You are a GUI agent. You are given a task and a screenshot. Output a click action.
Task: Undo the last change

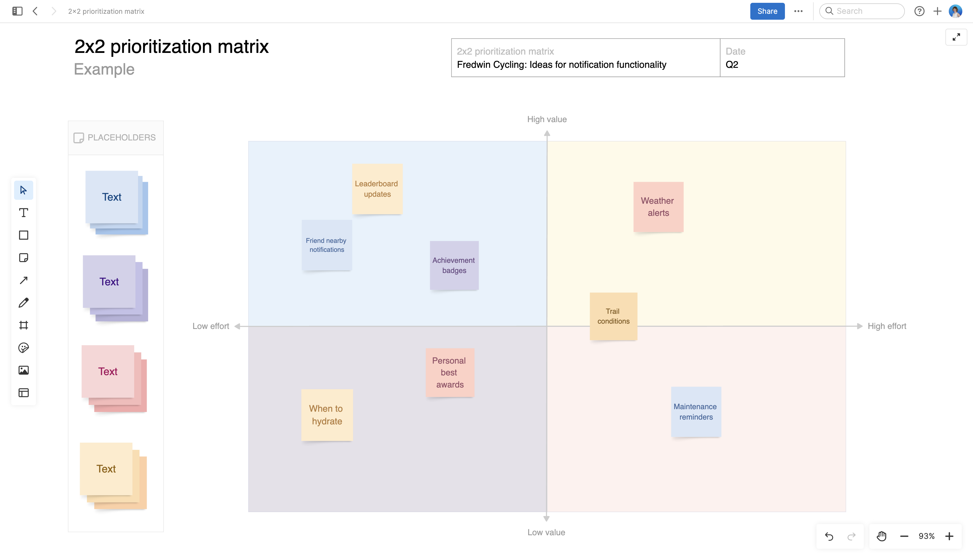coord(829,536)
